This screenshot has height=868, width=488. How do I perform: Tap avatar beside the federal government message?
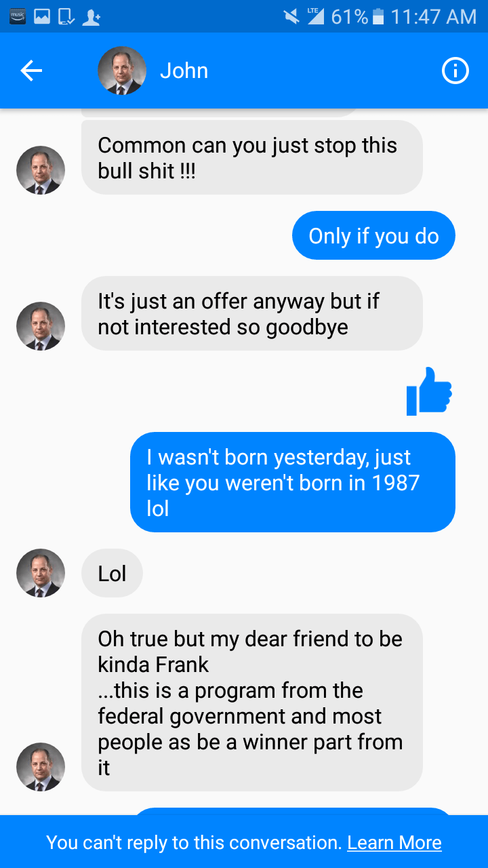[x=41, y=767]
